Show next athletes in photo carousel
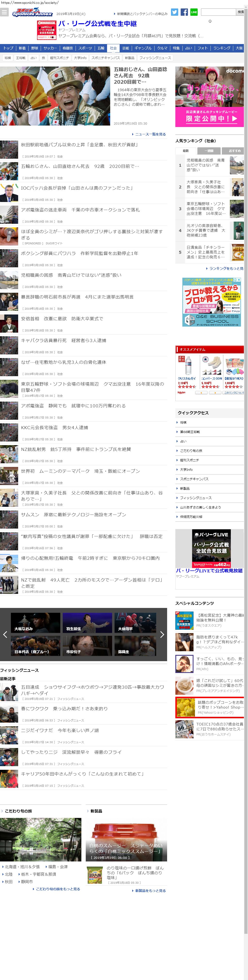248x980 pixels. pos(162,634)
